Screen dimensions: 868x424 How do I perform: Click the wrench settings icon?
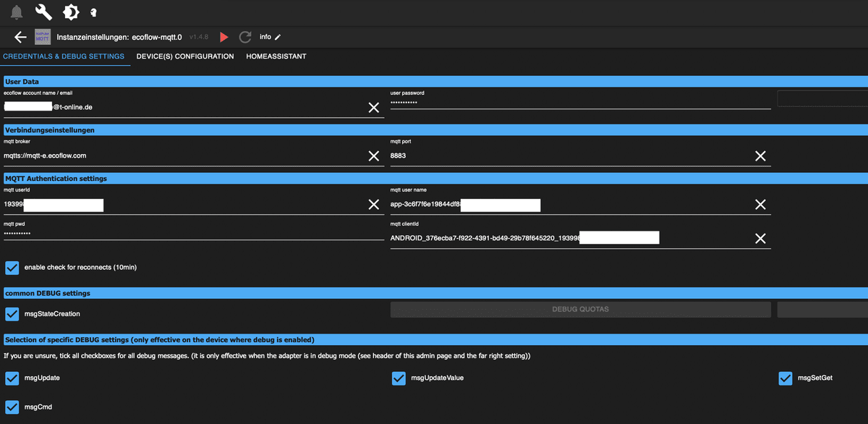(x=43, y=12)
